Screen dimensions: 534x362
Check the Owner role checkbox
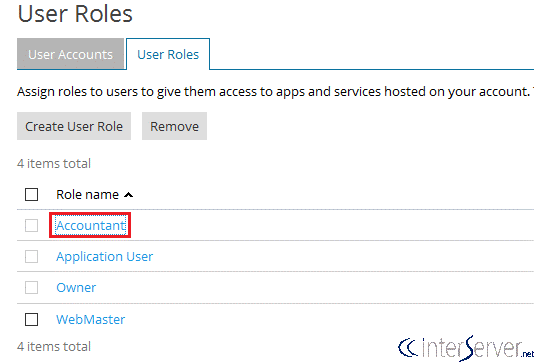point(31,287)
